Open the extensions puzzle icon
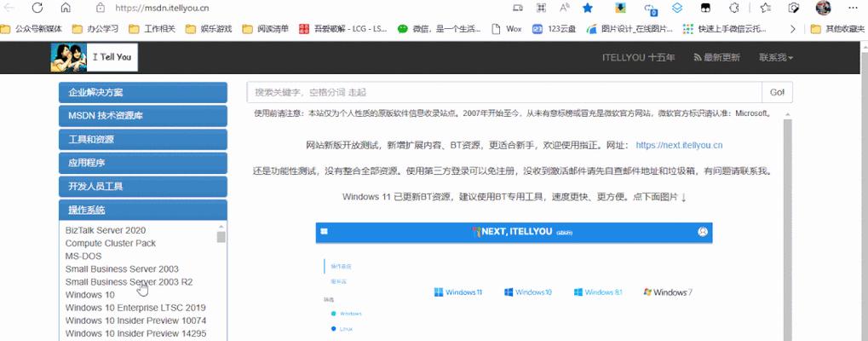 (x=734, y=8)
